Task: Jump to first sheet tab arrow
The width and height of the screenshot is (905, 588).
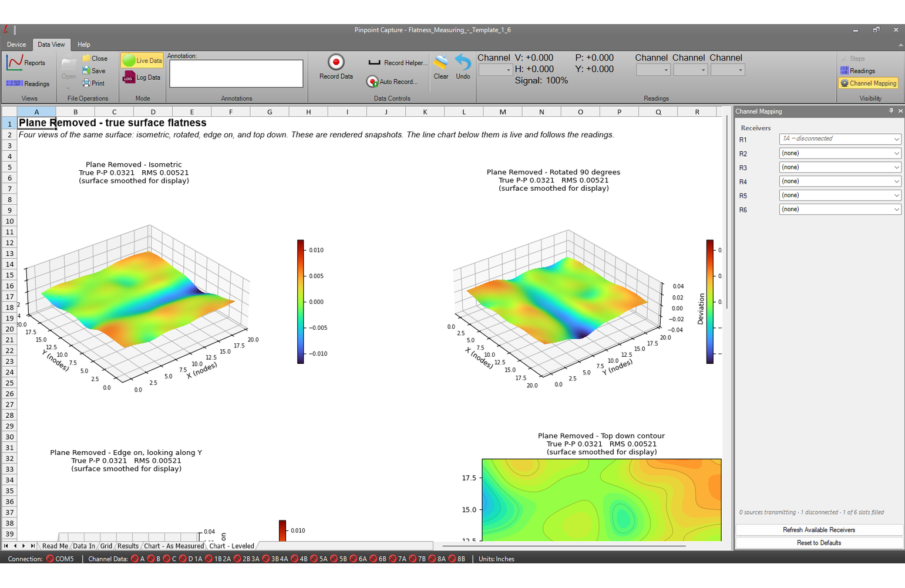Action: click(x=6, y=546)
